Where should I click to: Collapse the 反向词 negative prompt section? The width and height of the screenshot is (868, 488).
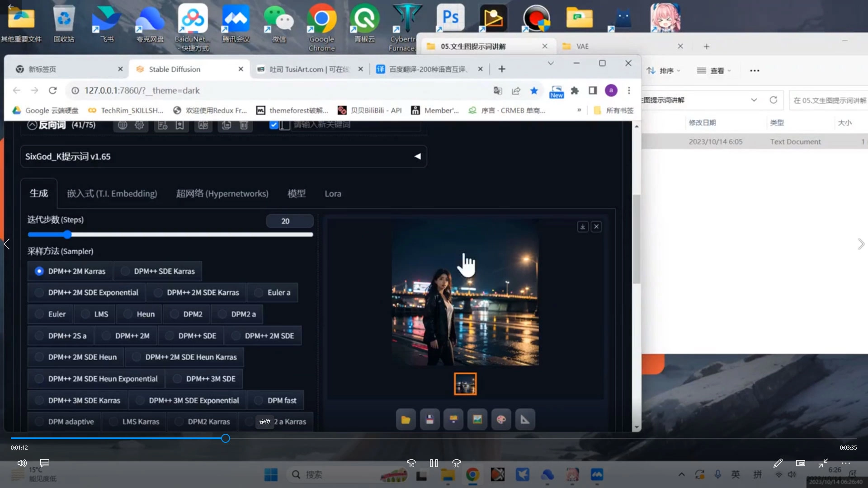point(32,125)
